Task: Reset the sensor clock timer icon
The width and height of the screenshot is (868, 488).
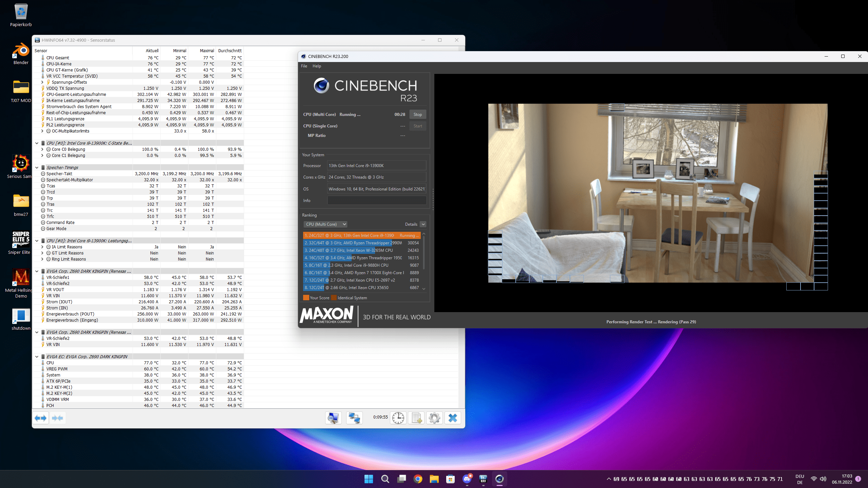Action: (398, 418)
